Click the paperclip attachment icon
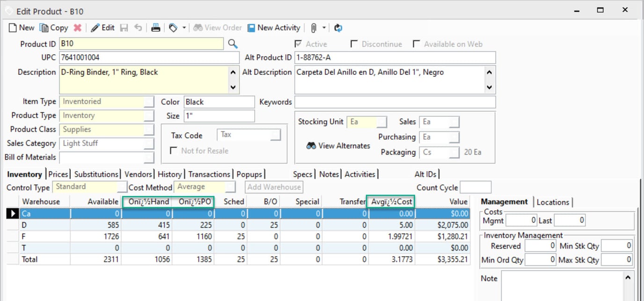 [314, 28]
